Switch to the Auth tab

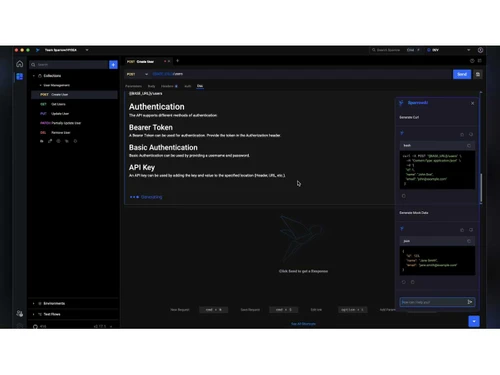coord(188,86)
